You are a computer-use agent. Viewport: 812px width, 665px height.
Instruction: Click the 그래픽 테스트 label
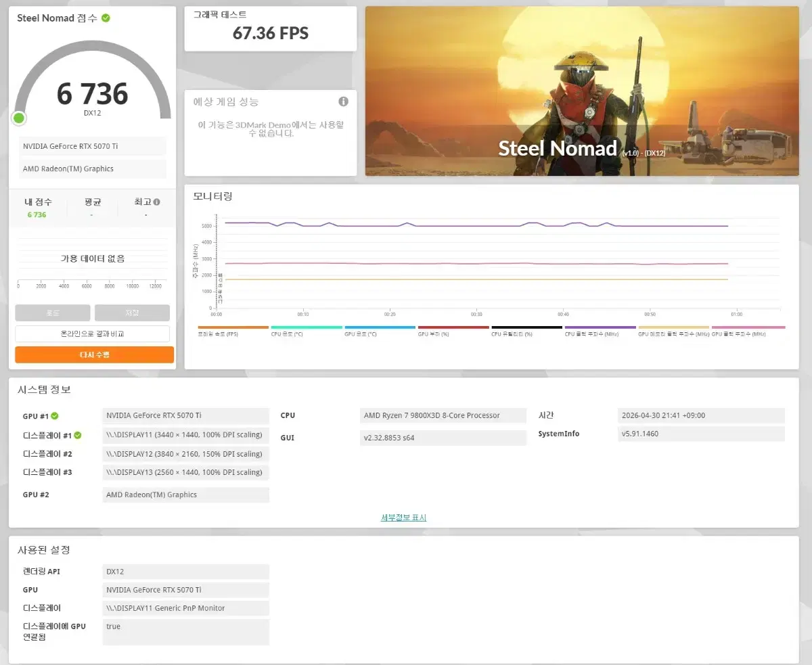point(220,14)
